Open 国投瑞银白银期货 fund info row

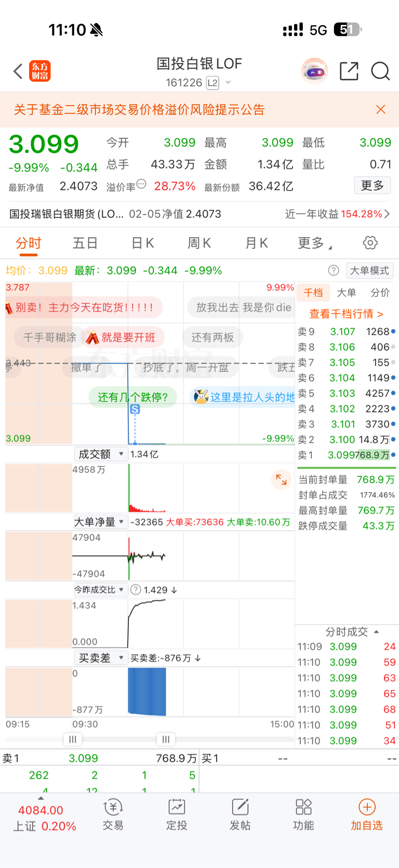click(199, 214)
